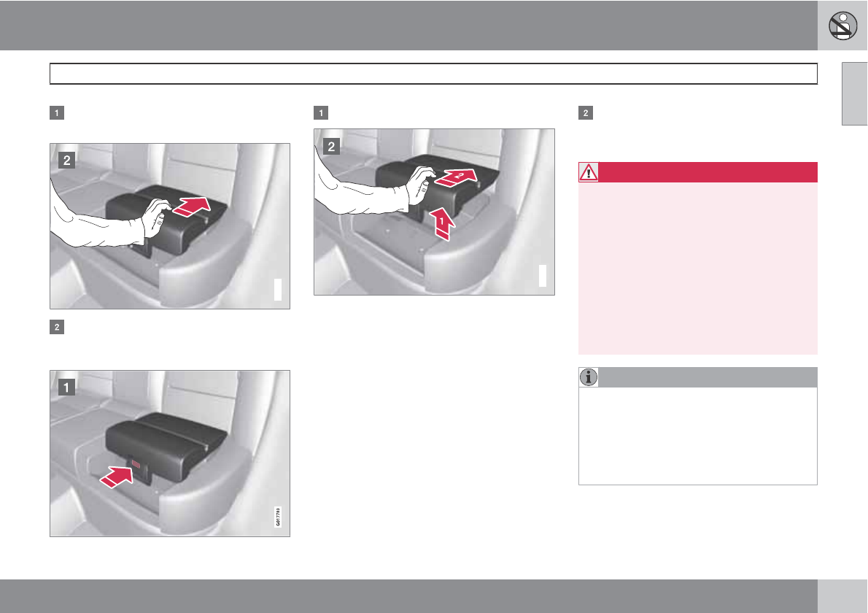Click the crossed-out child seat icon
Screen dimensions: 868x613
[x=842, y=26]
